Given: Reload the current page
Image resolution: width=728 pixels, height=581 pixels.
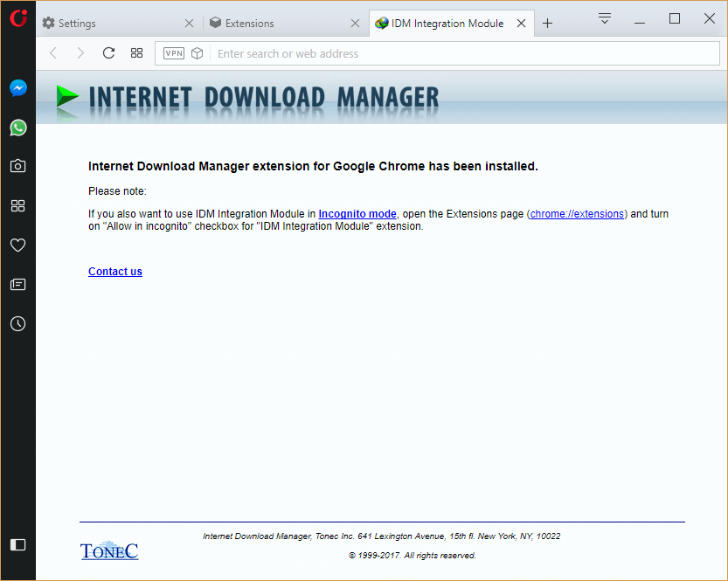Looking at the screenshot, I should 108,53.
